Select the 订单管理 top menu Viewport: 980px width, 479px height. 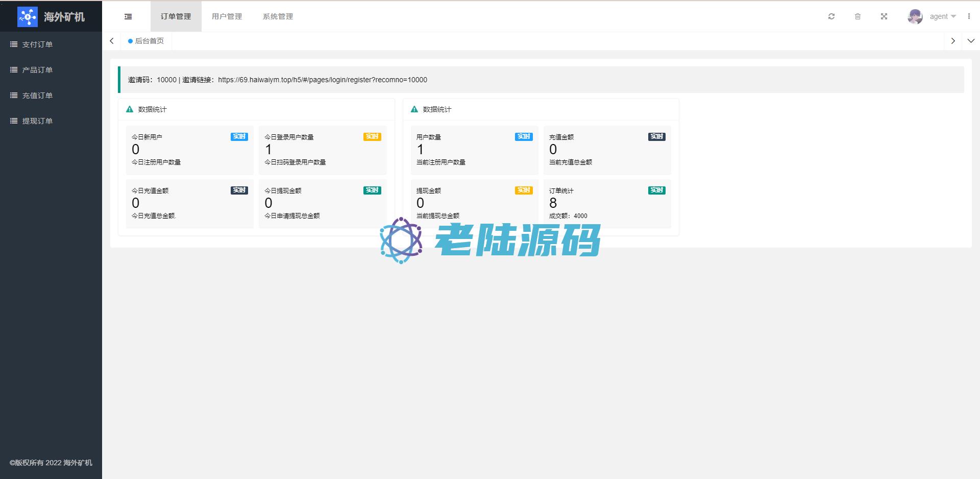click(176, 16)
